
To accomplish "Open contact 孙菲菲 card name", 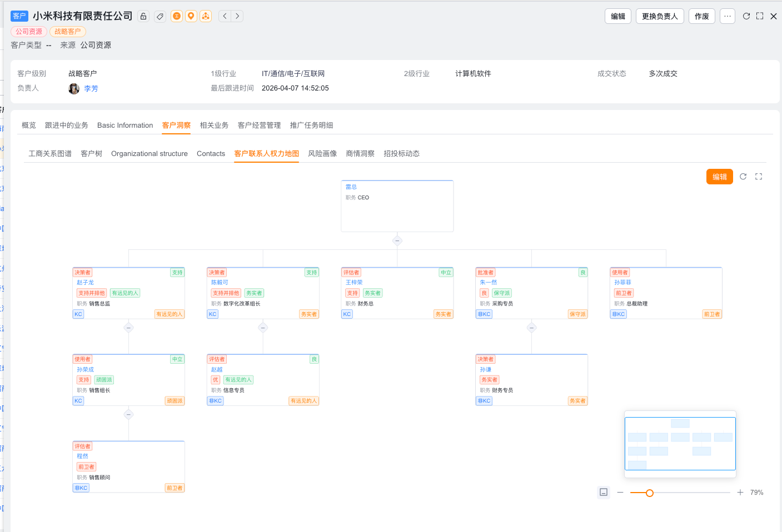I will pos(623,283).
